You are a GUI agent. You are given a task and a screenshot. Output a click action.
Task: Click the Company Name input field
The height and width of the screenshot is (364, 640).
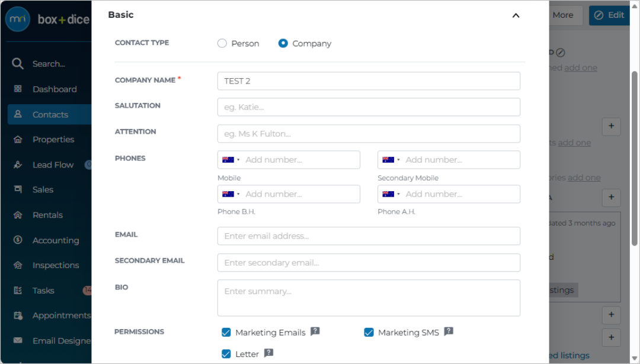click(x=369, y=81)
